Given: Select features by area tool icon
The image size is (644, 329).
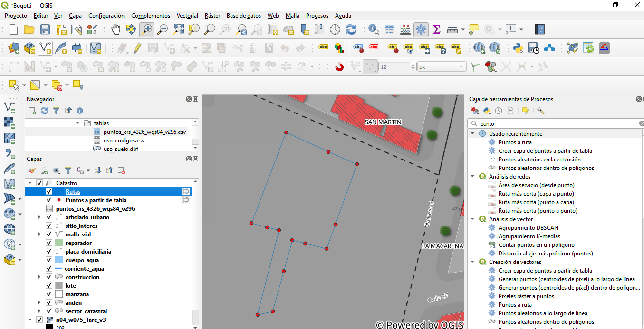Looking at the screenshot, I should 14,85.
